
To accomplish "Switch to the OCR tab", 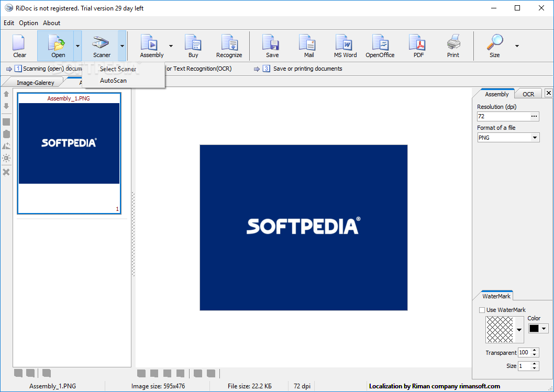I will click(528, 94).
